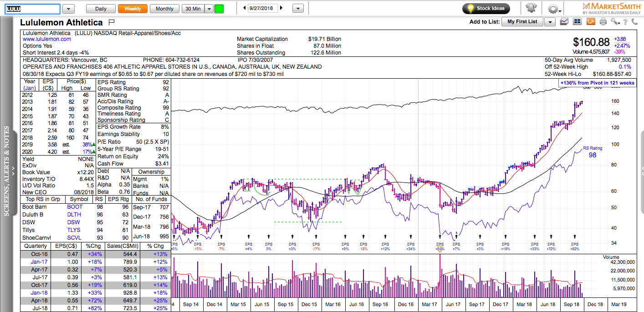The image size is (644, 312).
Task: Toggle the orange pattern recognition icon
Action: click(x=591, y=21)
